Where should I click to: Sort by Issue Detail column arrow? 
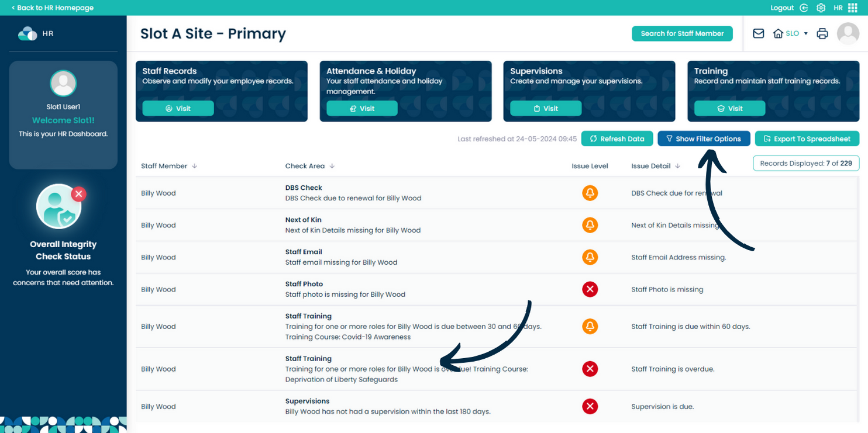click(x=678, y=166)
